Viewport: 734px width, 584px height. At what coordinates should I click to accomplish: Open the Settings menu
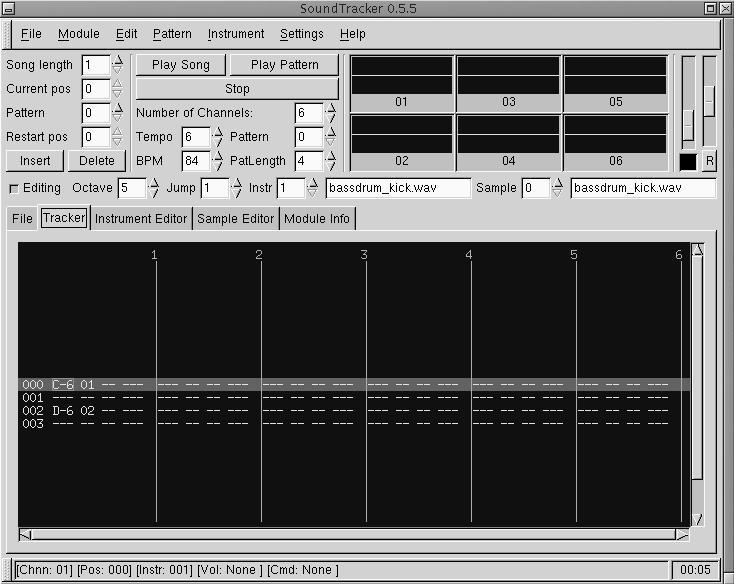tap(301, 34)
